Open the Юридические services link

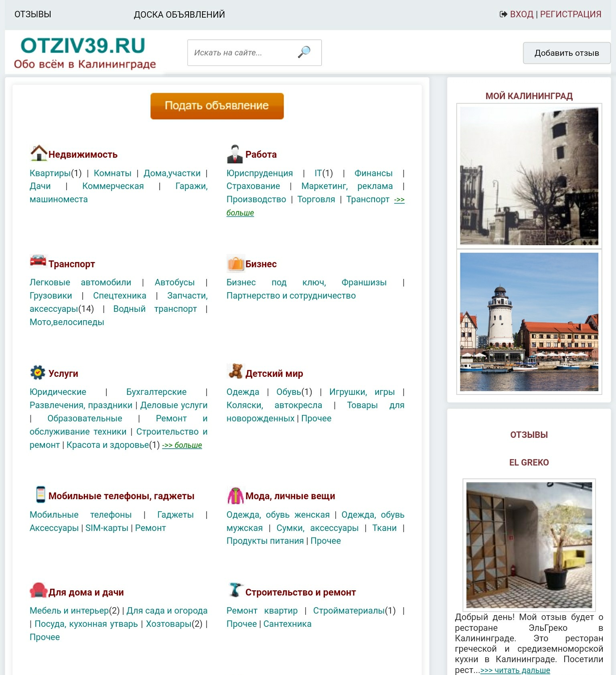click(58, 392)
